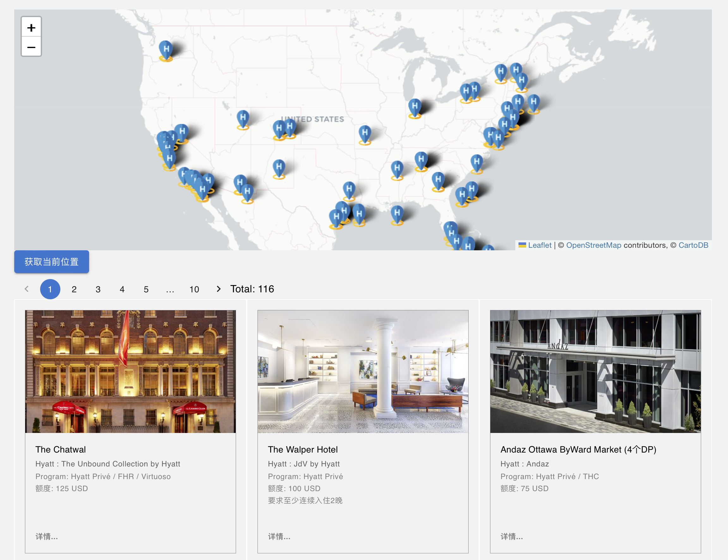Go to page 2 of results

point(74,289)
